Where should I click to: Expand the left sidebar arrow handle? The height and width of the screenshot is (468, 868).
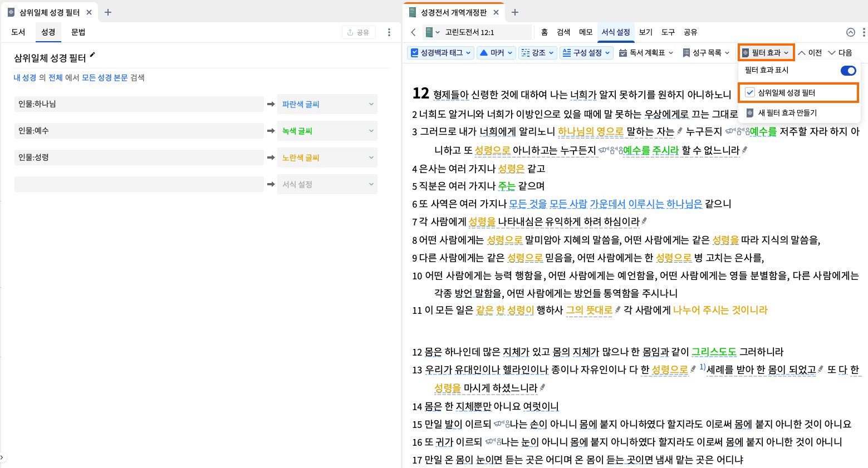click(2, 457)
